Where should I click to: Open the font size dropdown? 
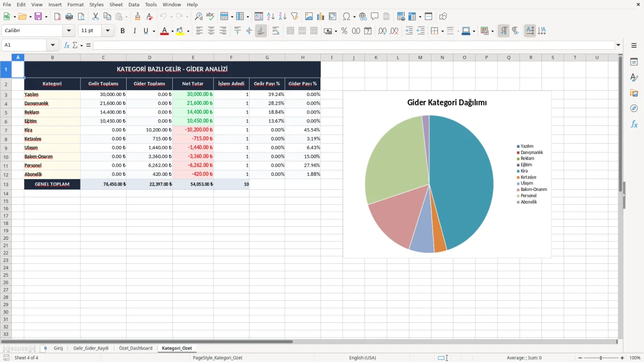coord(108,31)
